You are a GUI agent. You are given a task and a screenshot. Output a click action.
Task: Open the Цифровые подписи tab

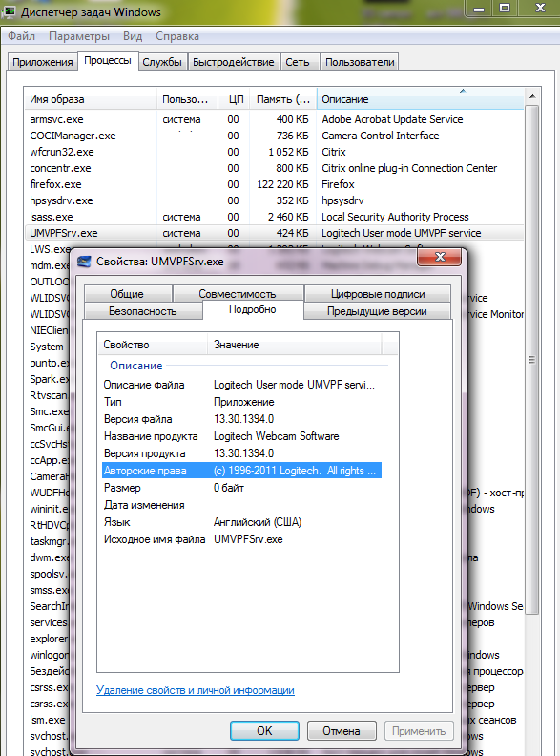tap(378, 294)
